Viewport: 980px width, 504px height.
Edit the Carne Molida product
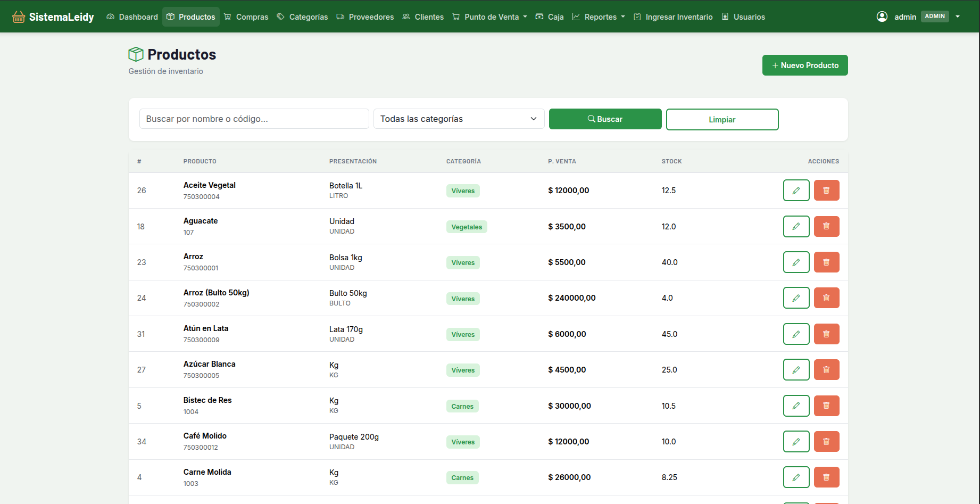click(x=796, y=477)
